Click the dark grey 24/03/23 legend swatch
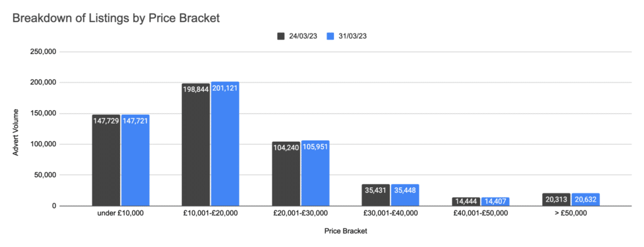 281,36
